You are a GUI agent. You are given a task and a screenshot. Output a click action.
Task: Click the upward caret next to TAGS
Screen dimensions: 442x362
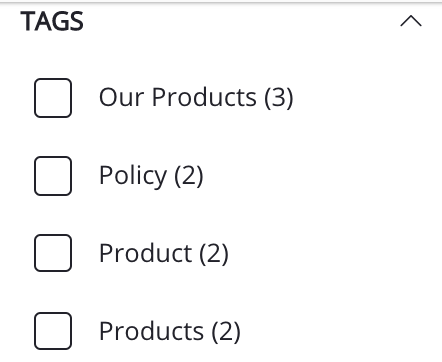[x=411, y=21]
